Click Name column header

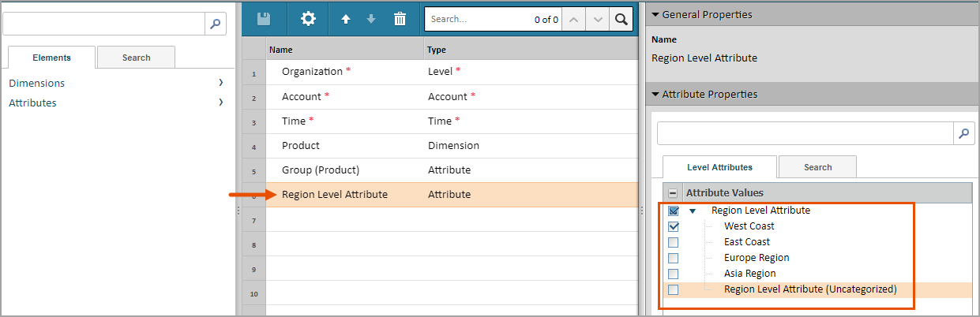click(x=344, y=50)
